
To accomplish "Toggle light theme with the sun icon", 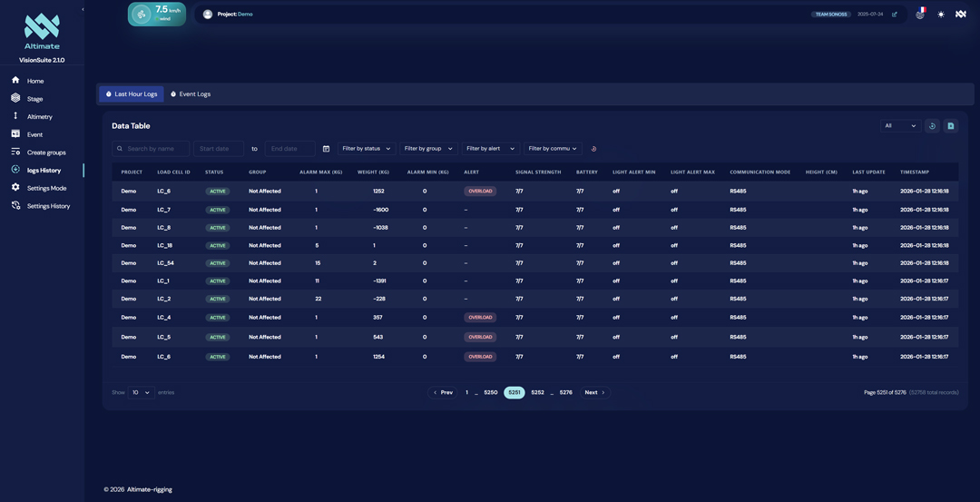I will click(x=941, y=15).
